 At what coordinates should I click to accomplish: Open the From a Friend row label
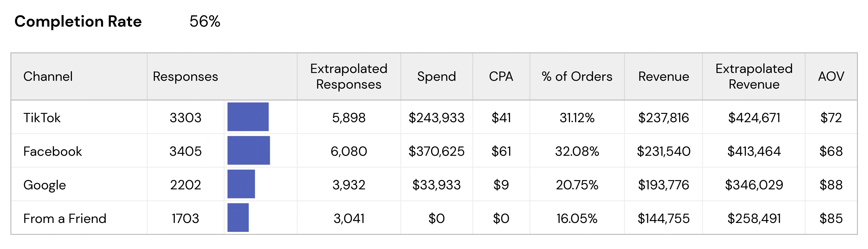coord(65,219)
